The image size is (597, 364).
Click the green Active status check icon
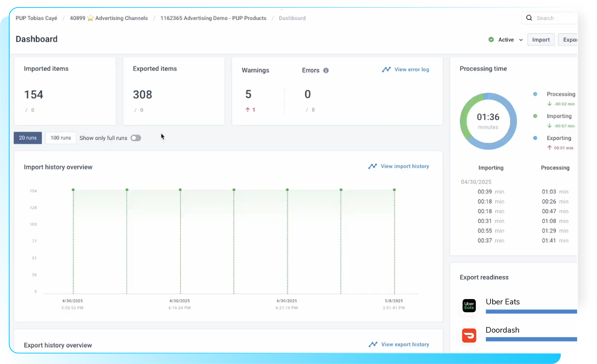(491, 39)
